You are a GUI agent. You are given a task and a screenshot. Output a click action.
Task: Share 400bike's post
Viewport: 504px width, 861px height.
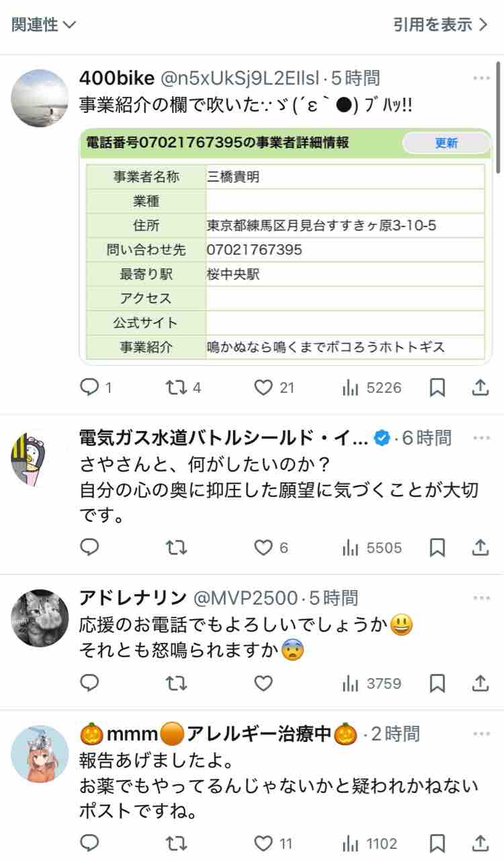click(x=480, y=387)
